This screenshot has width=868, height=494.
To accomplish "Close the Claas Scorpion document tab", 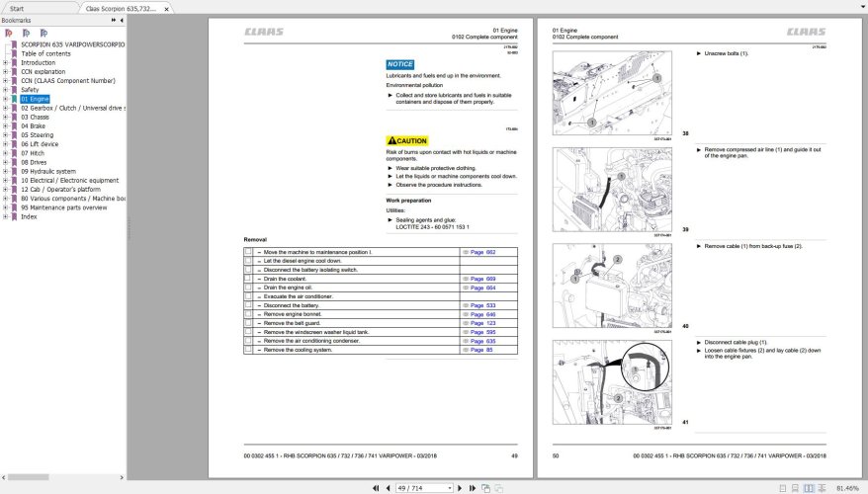I will pos(167,9).
